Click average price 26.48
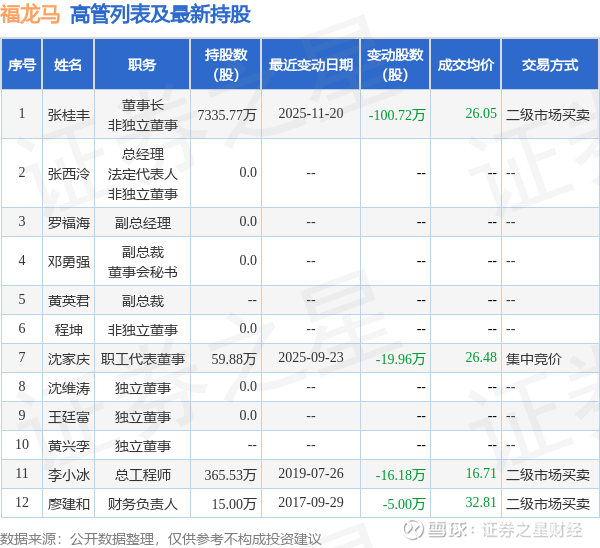The width and height of the screenshot is (600, 548). (481, 357)
